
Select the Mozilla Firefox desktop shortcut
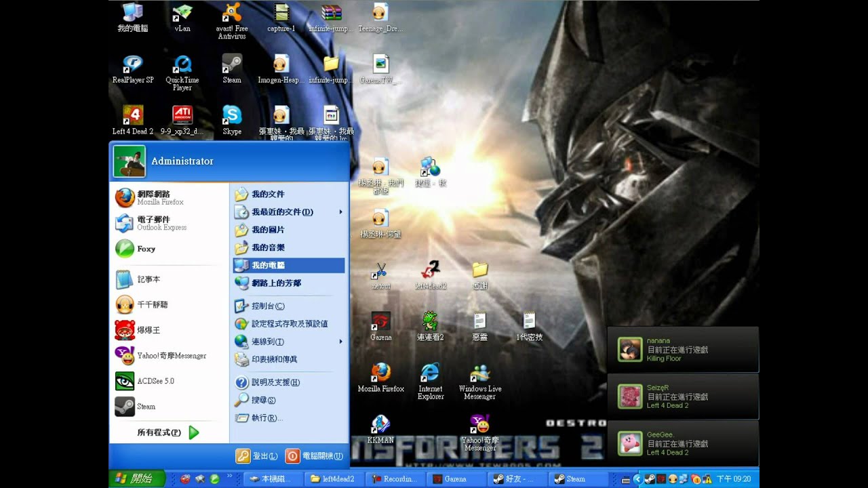[380, 378]
